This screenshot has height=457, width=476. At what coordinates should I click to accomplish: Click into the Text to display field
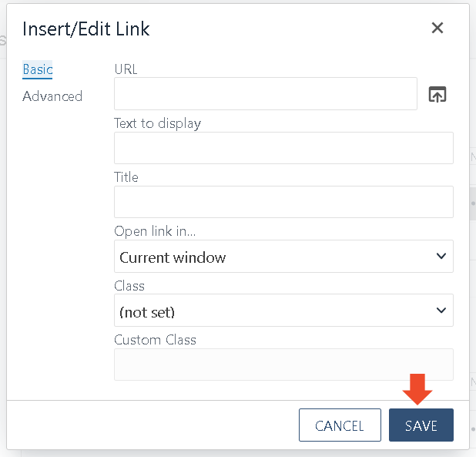tap(283, 148)
